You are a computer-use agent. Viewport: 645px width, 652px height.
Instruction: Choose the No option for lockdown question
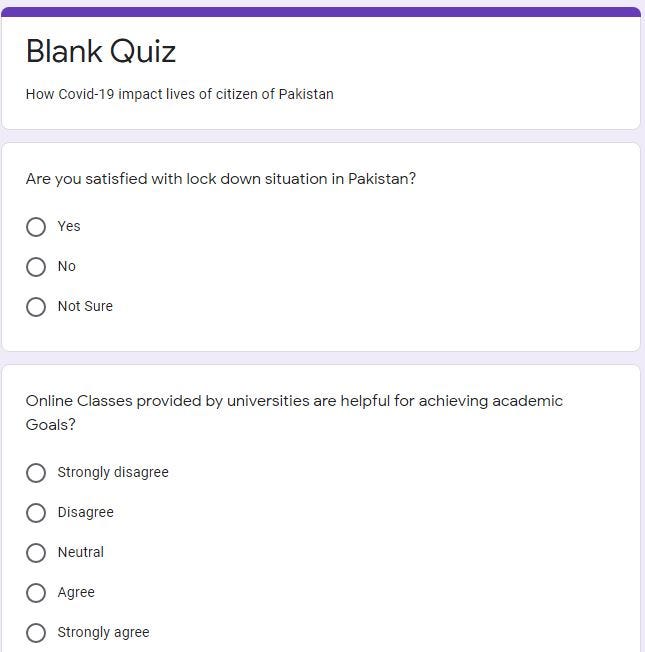point(36,267)
